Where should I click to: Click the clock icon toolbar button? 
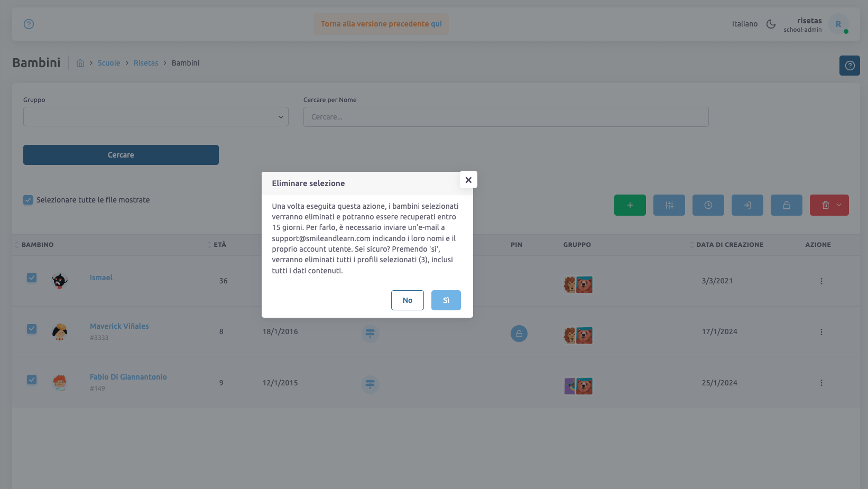708,205
